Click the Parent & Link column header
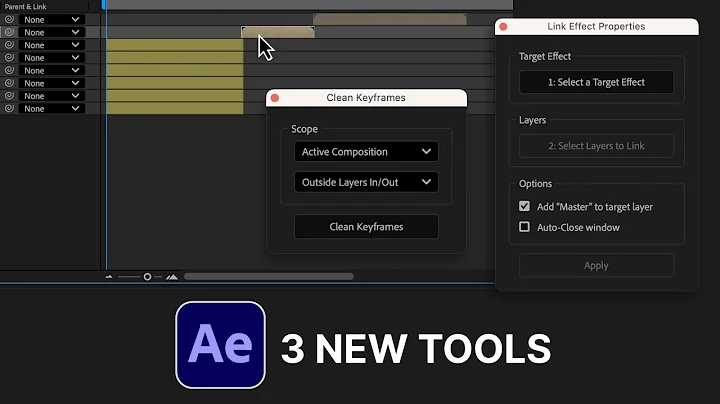Screen dimensions: 720x404 pos(26,6)
